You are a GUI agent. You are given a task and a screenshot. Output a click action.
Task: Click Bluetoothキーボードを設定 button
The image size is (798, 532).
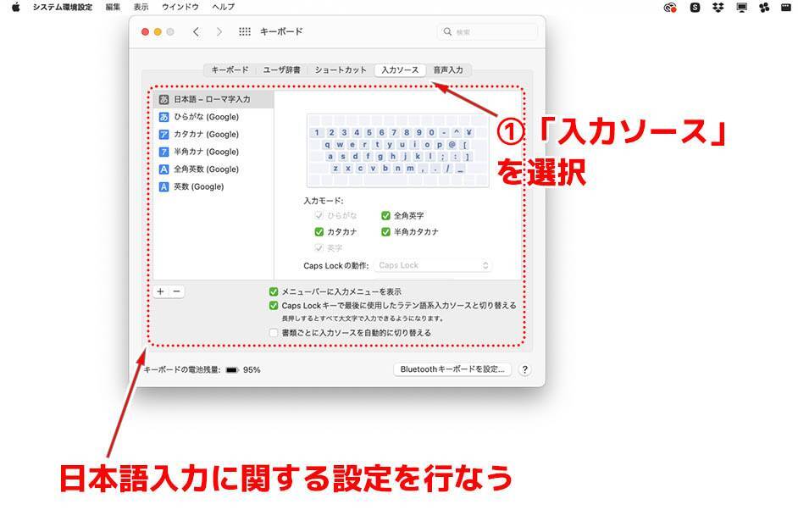point(452,369)
